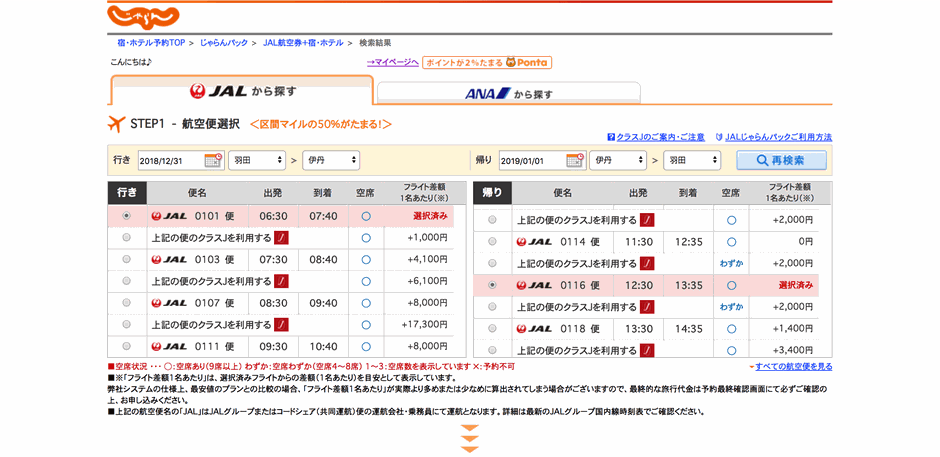Click the JAL logo in flight 0118 row
The height and width of the screenshot is (457, 940).
coord(534,329)
